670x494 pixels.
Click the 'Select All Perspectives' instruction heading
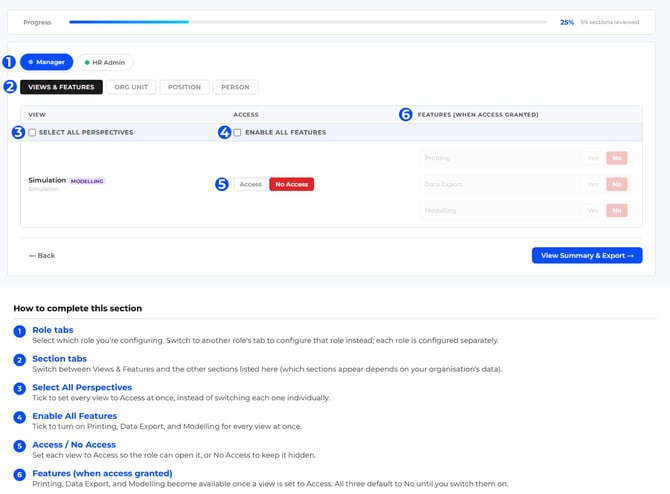(x=82, y=387)
